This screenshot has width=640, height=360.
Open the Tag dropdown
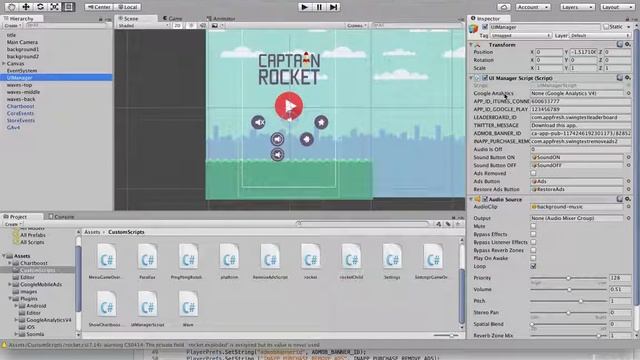[x=521, y=36]
